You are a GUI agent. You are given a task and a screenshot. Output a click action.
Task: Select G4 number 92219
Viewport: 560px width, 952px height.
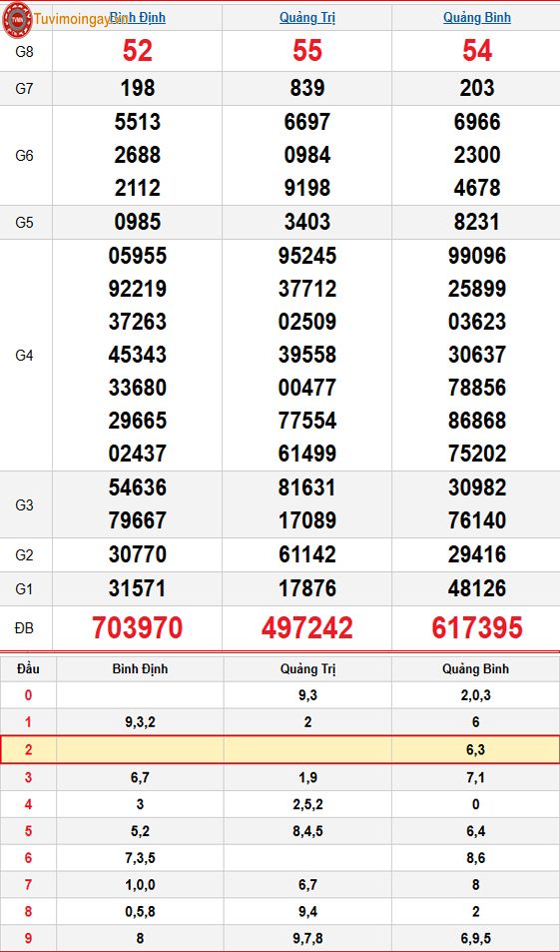[138, 289]
